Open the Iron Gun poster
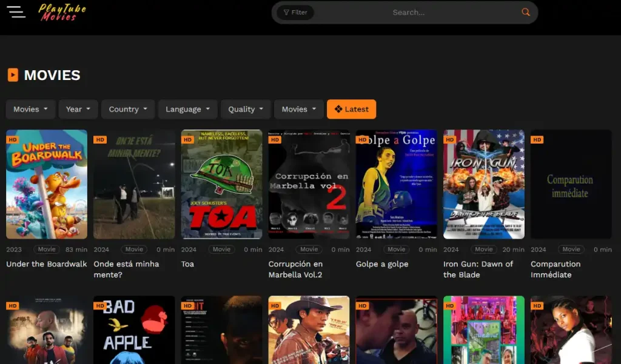Screen dimensions: 621x364 pyautogui.click(x=484, y=184)
